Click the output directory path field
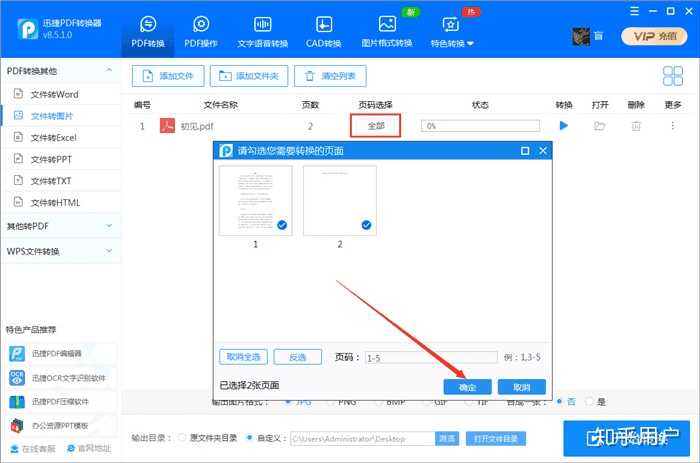700x463 pixels. pos(362,438)
